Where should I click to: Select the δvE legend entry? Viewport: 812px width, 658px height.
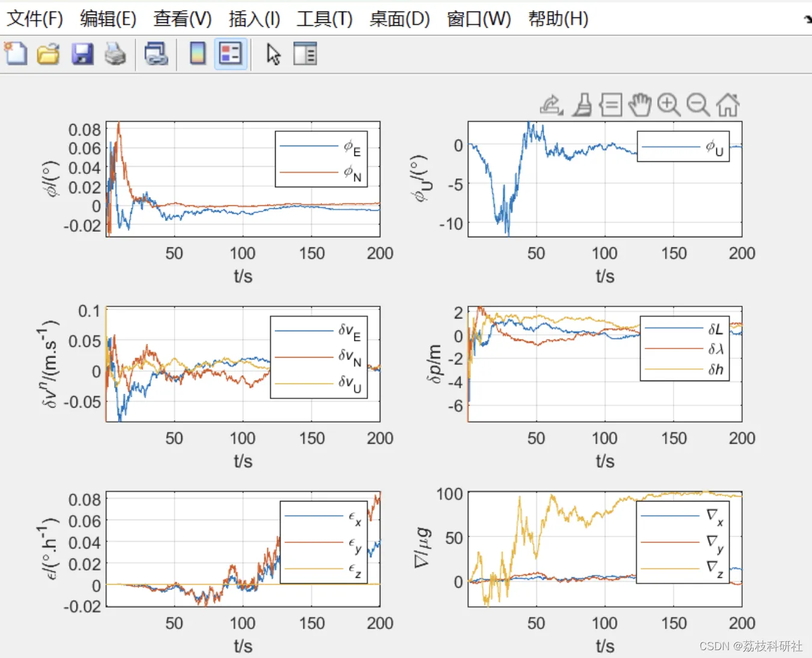pos(318,331)
